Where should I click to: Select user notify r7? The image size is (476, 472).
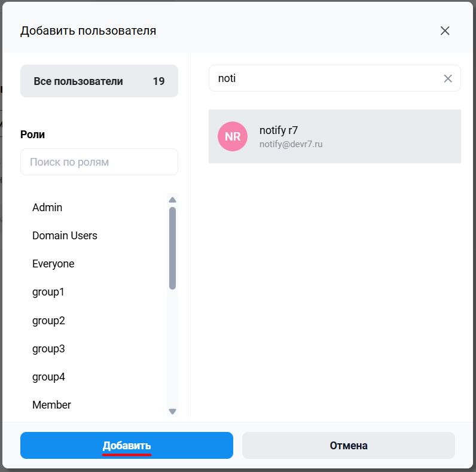(334, 136)
